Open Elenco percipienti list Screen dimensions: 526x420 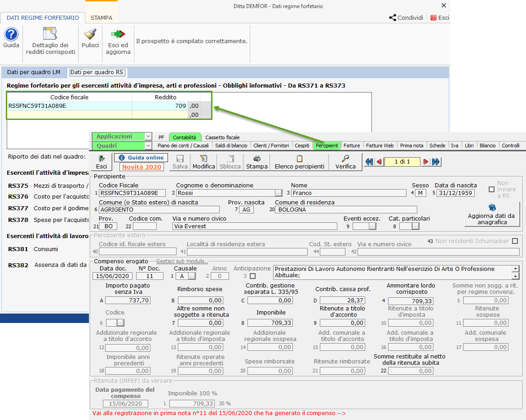pyautogui.click(x=299, y=162)
